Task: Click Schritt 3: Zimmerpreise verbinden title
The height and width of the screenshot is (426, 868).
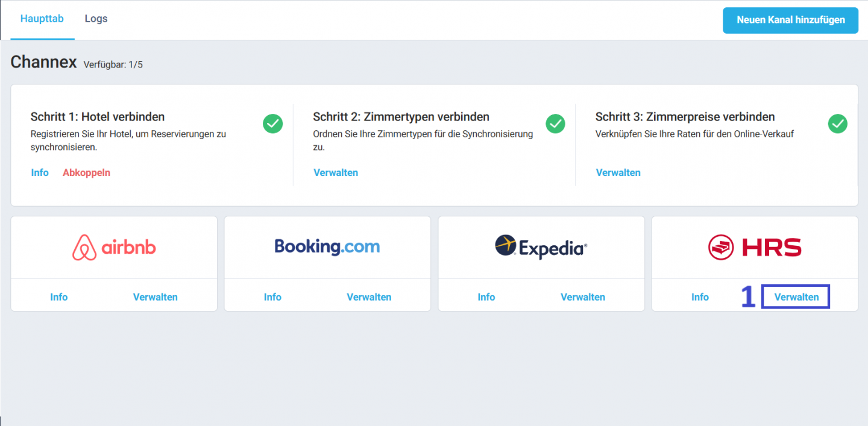Action: tap(685, 117)
